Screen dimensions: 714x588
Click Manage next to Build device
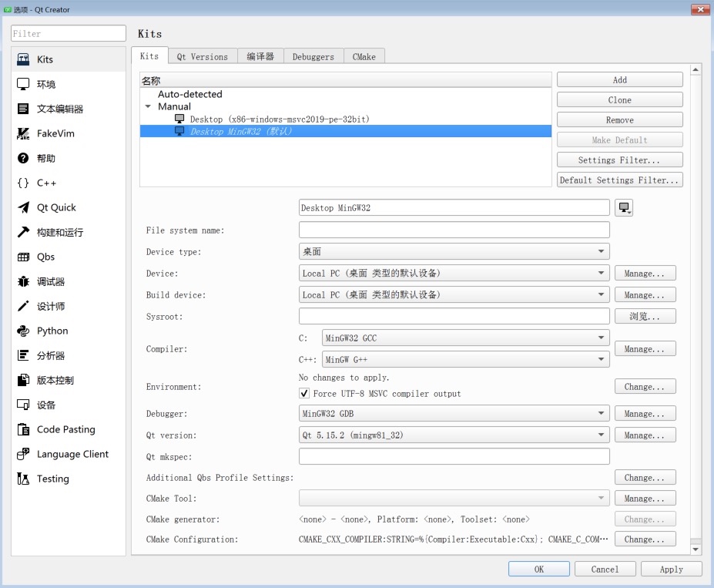click(645, 294)
